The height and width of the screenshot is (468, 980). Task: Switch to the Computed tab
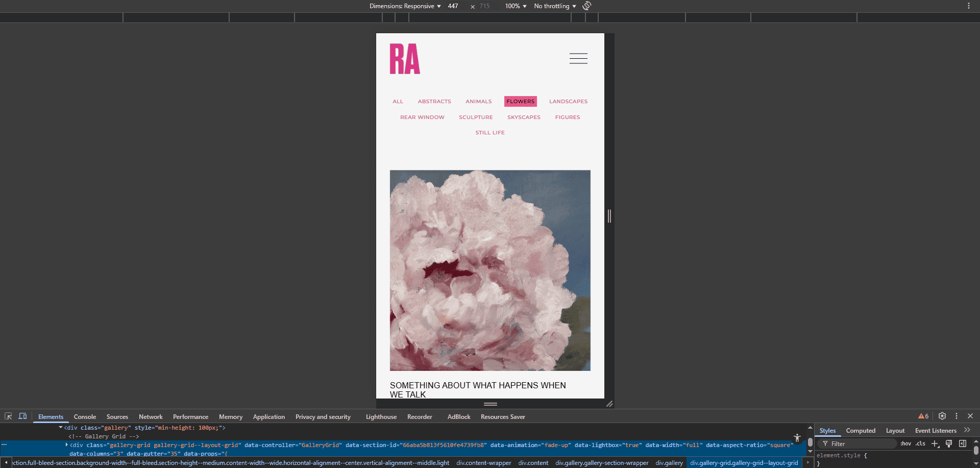pos(861,431)
